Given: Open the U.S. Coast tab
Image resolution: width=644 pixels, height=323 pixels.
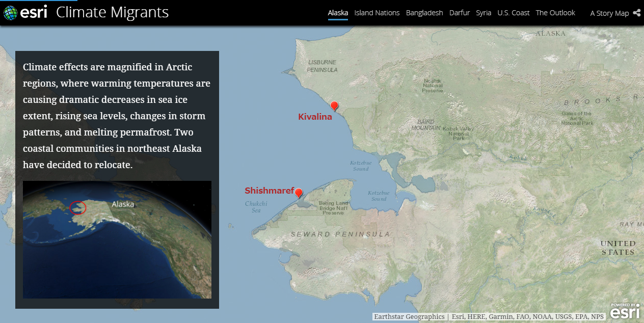Looking at the screenshot, I should point(514,13).
